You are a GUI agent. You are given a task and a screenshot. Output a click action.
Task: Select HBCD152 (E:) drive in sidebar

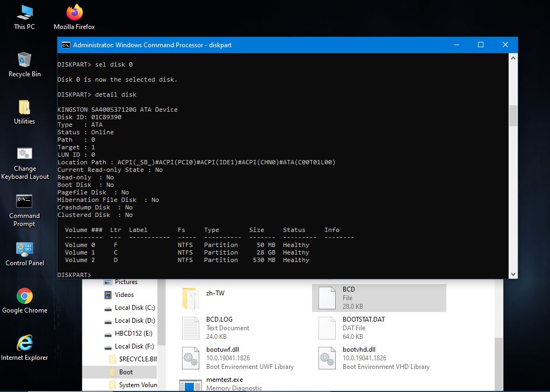tap(134, 333)
